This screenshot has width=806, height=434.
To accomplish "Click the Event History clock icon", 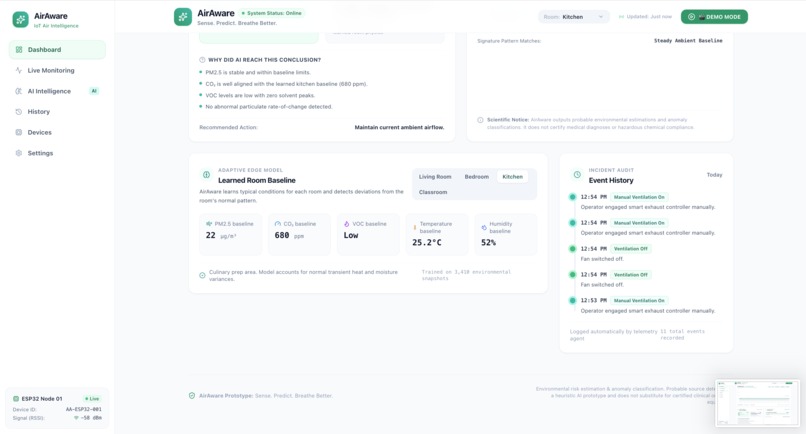I will pos(577,175).
